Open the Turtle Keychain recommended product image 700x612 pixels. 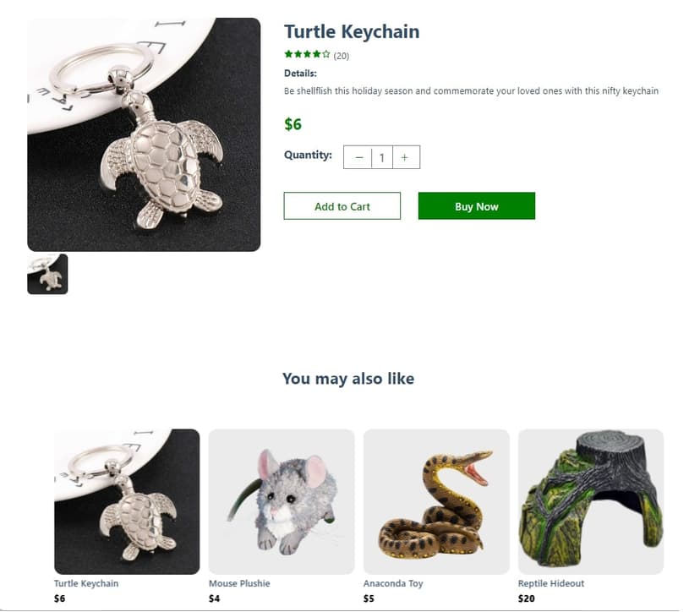click(127, 501)
